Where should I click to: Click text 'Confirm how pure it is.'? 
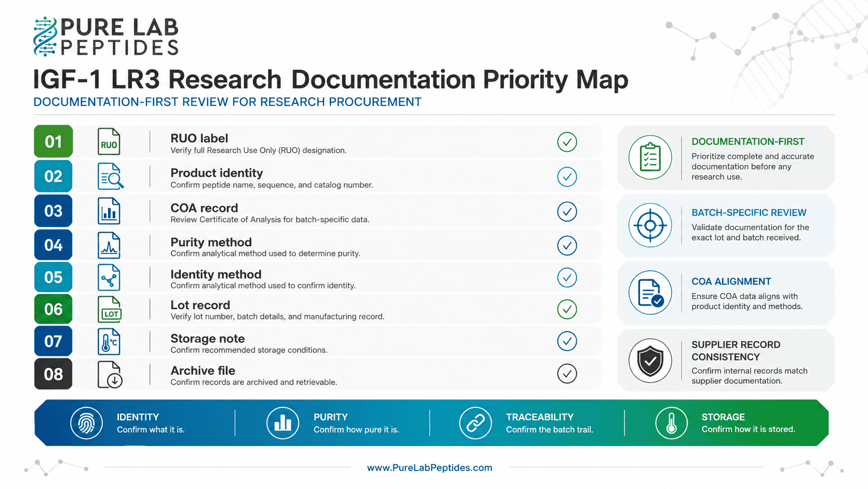(356, 430)
